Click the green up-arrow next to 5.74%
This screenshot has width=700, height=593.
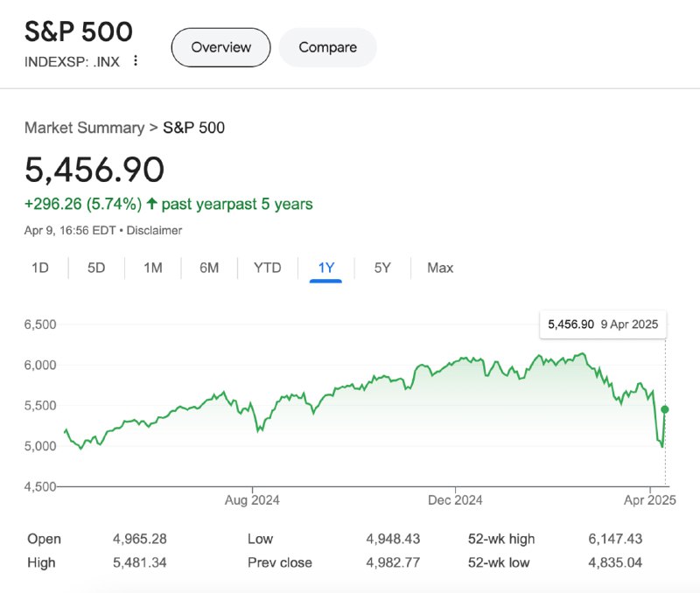pos(151,204)
